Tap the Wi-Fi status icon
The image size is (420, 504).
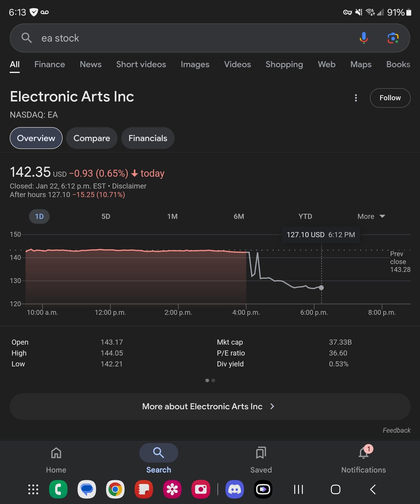pos(370,12)
